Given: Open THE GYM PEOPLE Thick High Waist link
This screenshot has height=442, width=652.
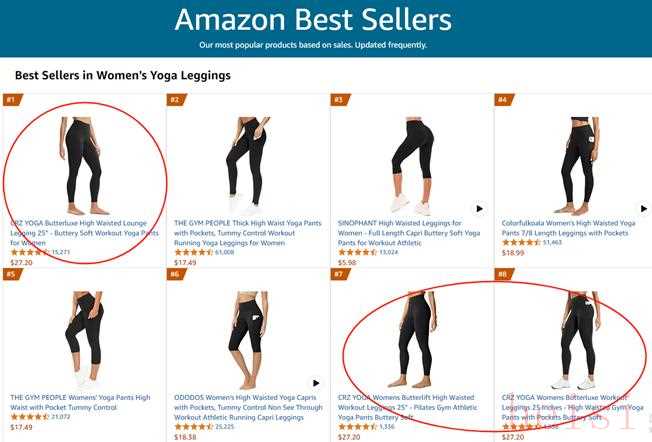Looking at the screenshot, I should click(x=248, y=233).
